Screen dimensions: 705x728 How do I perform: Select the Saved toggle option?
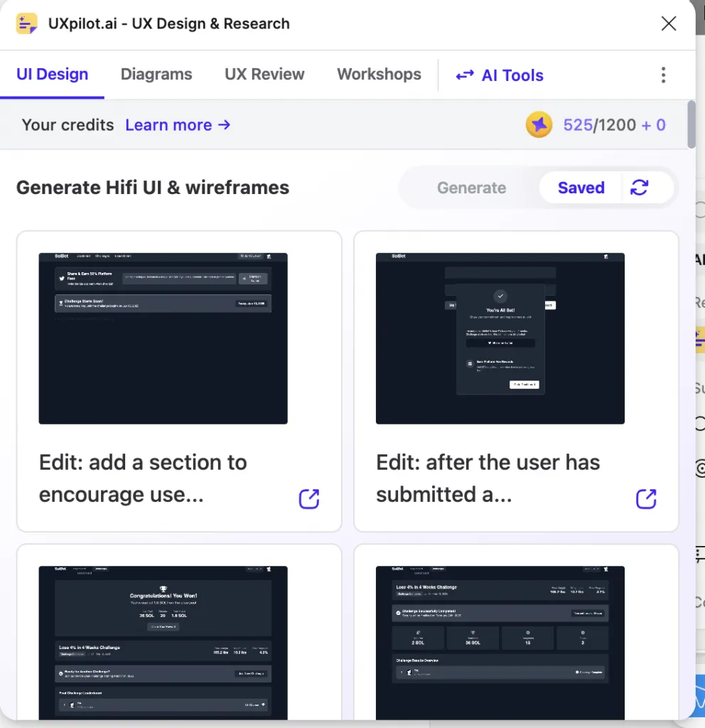coord(581,188)
